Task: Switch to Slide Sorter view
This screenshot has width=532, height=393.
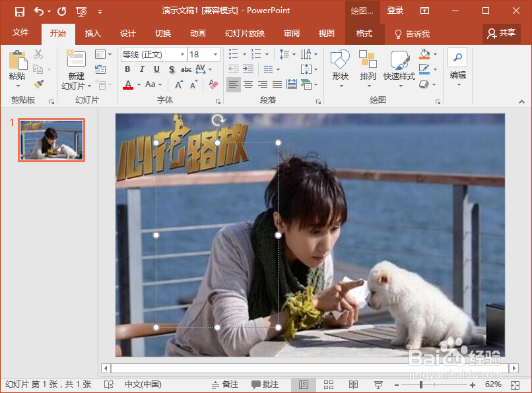Action: (x=329, y=384)
